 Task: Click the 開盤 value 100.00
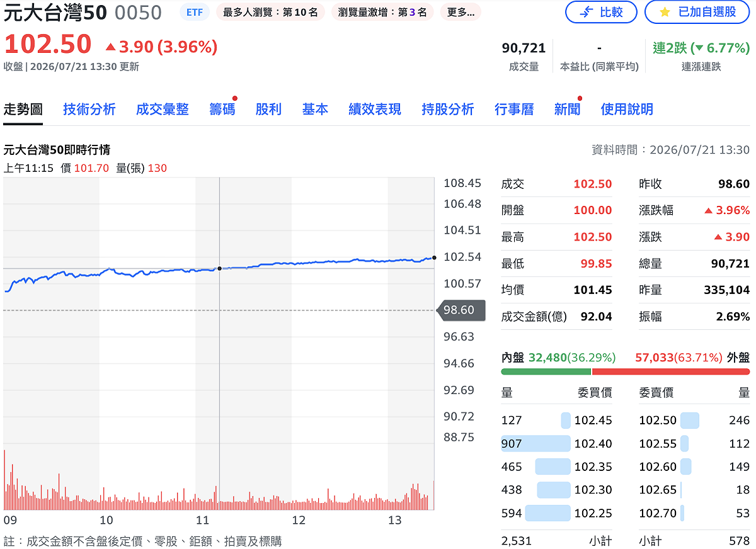(x=593, y=210)
